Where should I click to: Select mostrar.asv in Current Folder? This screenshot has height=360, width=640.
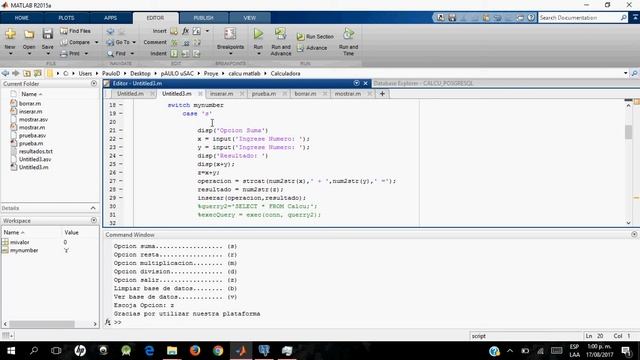coord(33,120)
